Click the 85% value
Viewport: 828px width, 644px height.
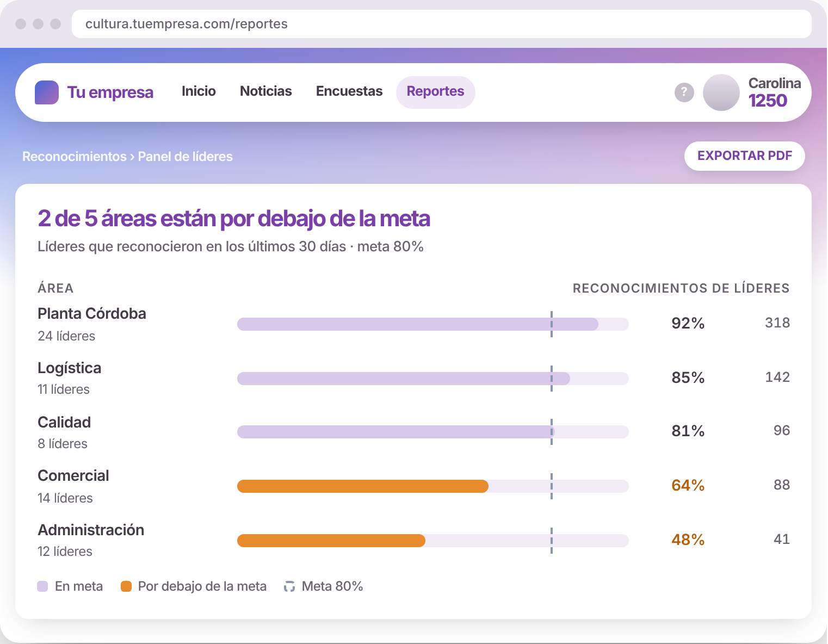click(688, 378)
